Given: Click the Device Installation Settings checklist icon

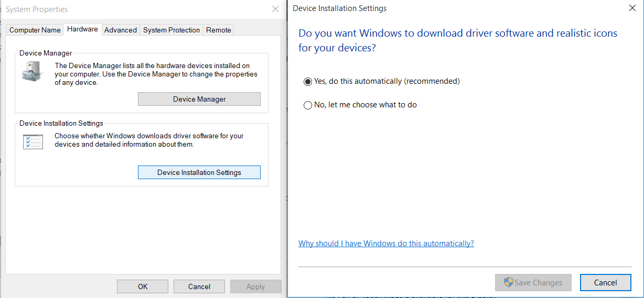Looking at the screenshot, I should (x=33, y=142).
